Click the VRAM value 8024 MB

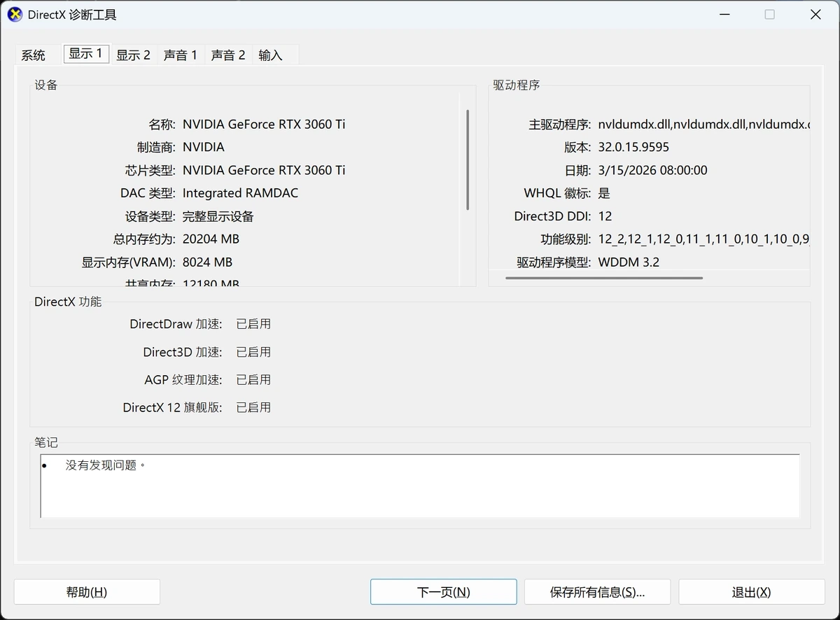click(x=207, y=262)
